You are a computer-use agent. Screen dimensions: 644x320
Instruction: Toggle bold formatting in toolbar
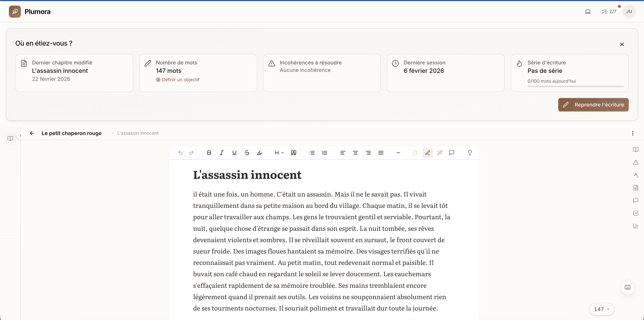click(x=209, y=153)
